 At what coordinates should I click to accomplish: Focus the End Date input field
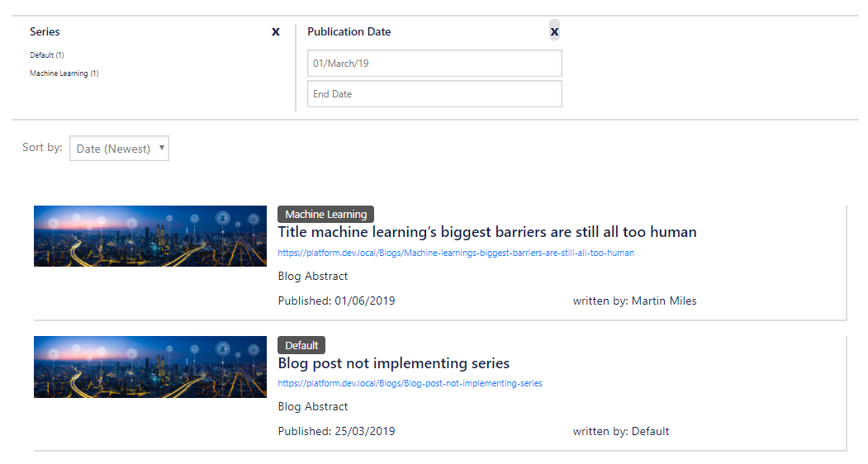pos(434,94)
